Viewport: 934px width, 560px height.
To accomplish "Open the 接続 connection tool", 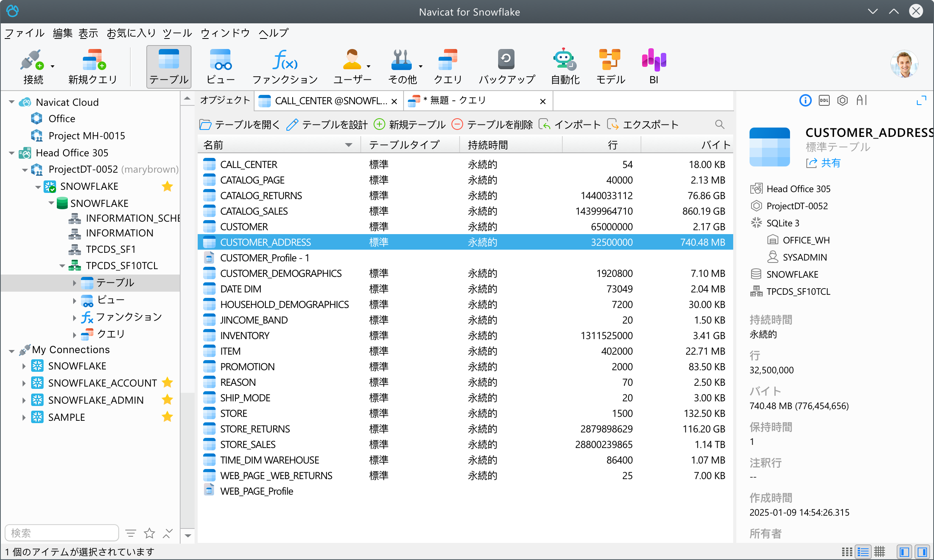I will tap(33, 67).
